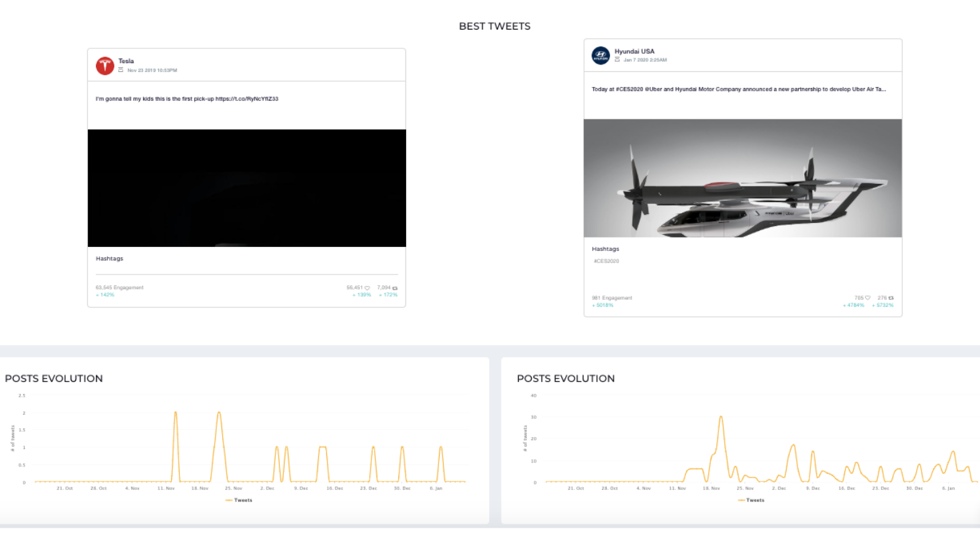Viewport: 980px width, 537px height.
Task: Click the 276 retweets count
Action: [x=882, y=298]
